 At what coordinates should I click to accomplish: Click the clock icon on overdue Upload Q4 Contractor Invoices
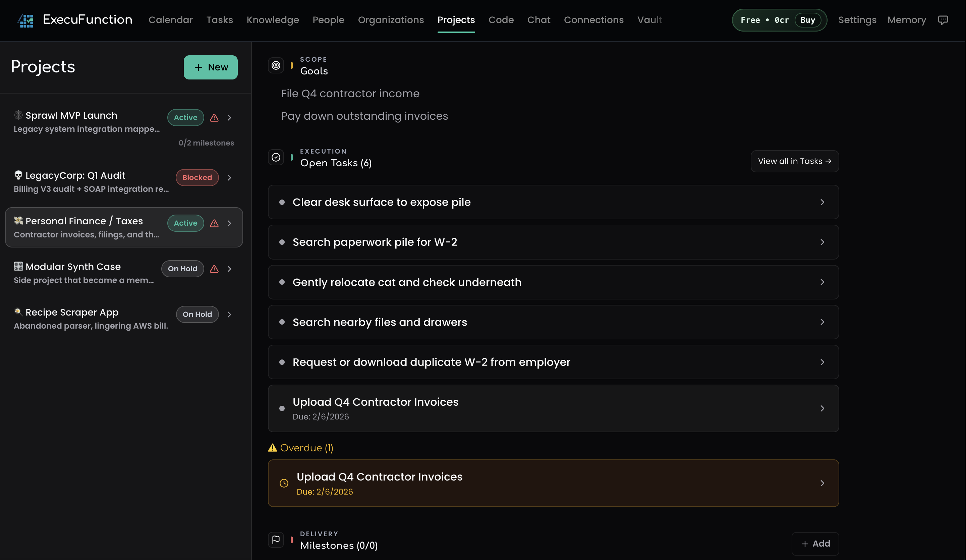point(284,483)
